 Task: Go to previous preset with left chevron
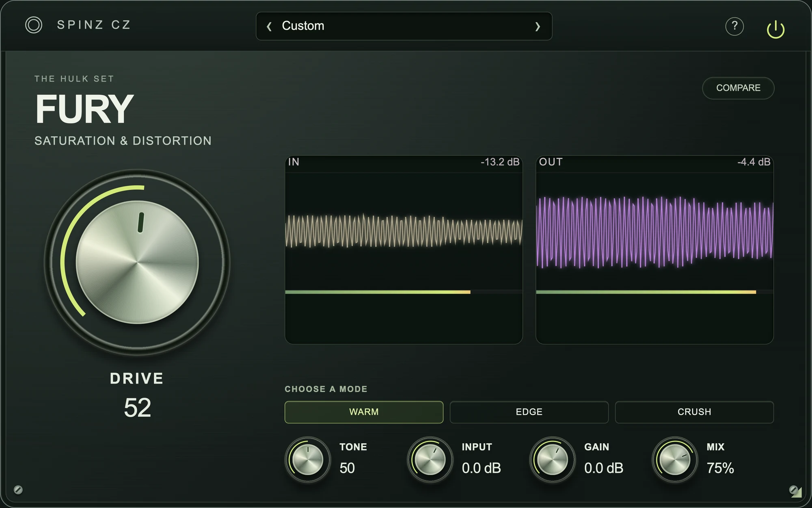click(269, 26)
